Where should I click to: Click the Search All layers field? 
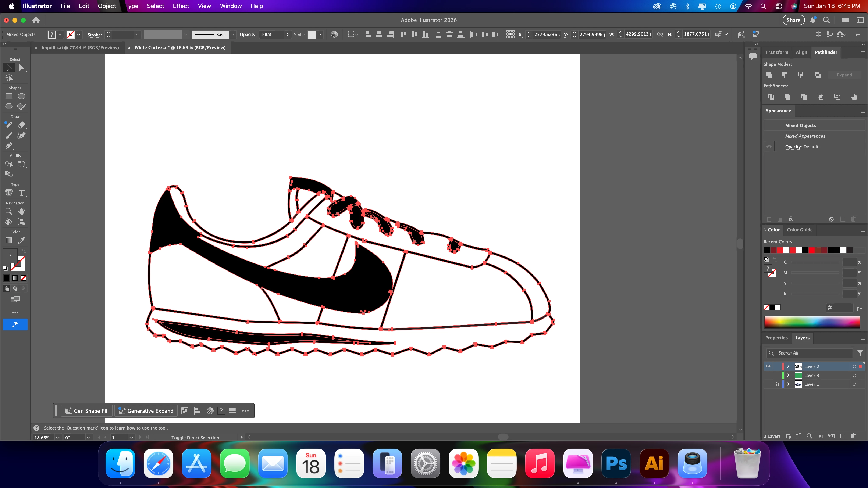tap(810, 353)
